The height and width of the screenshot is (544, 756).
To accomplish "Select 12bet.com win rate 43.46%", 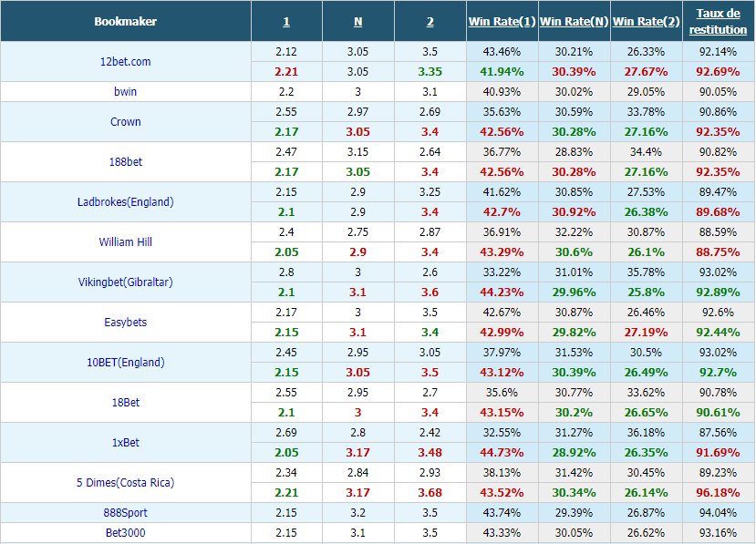I will coord(502,52).
